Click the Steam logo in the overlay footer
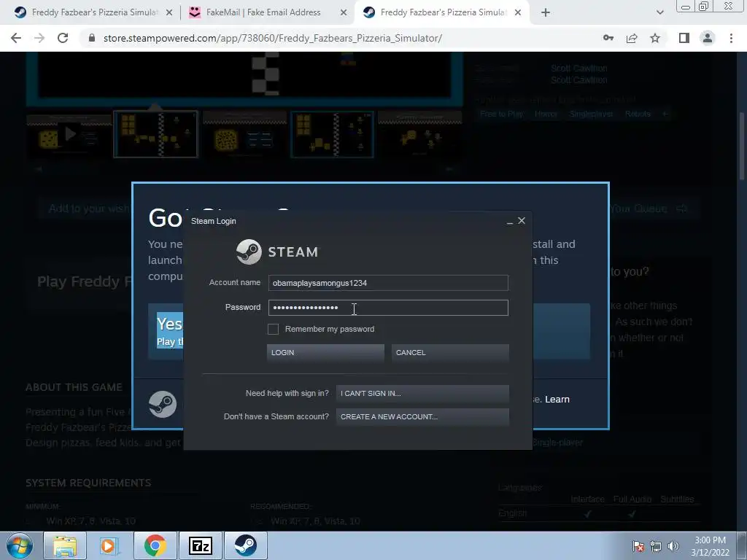 (x=163, y=404)
